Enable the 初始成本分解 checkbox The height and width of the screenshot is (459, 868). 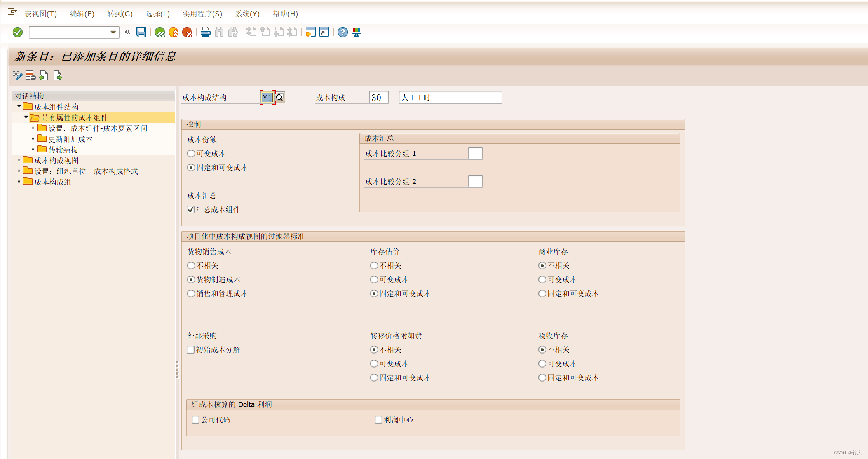191,350
